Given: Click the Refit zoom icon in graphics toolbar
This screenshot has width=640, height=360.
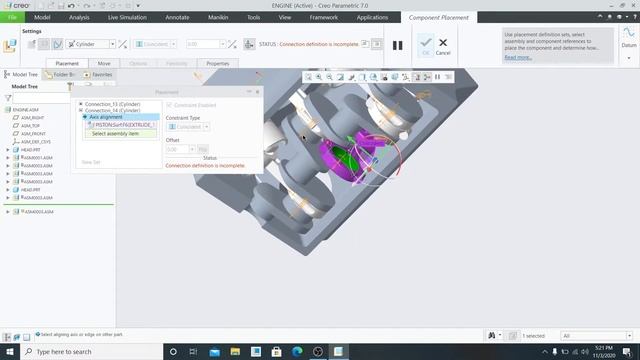Looking at the screenshot, I should 308,77.
